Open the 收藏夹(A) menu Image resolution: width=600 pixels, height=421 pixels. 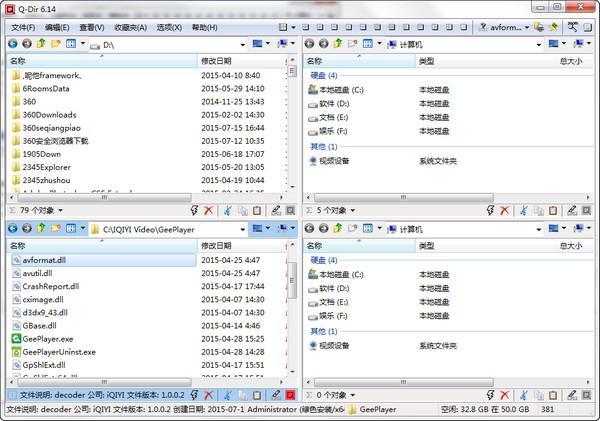click(x=130, y=28)
